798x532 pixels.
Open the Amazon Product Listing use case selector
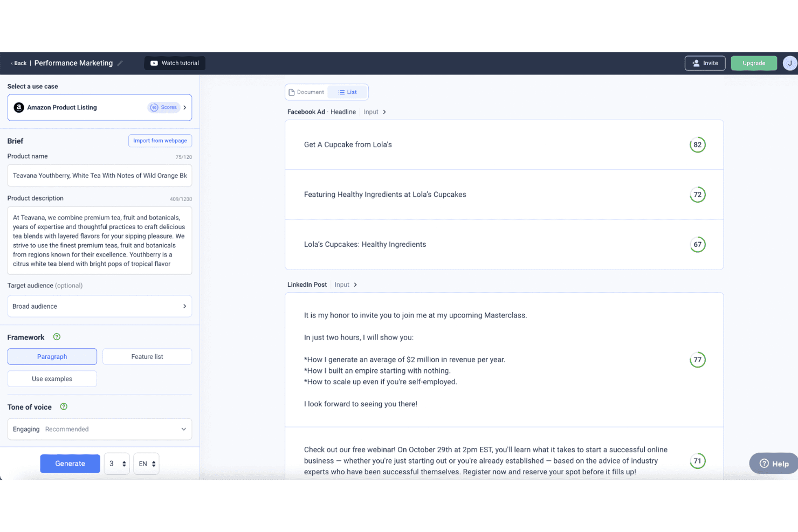coord(100,107)
